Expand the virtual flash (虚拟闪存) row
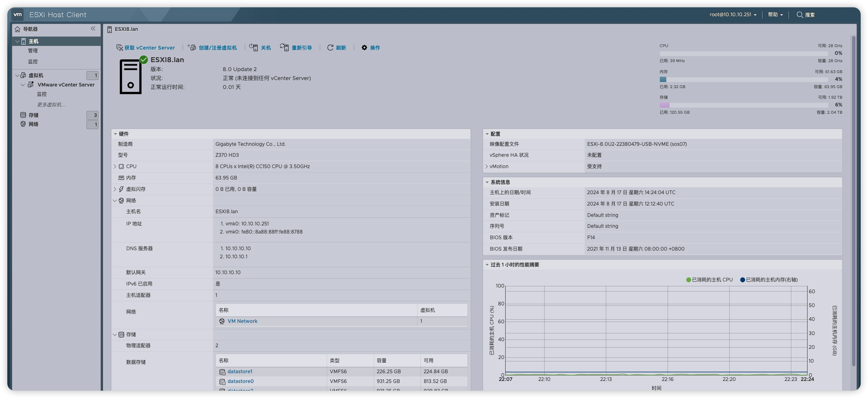This screenshot has height=398, width=868. pos(115,189)
